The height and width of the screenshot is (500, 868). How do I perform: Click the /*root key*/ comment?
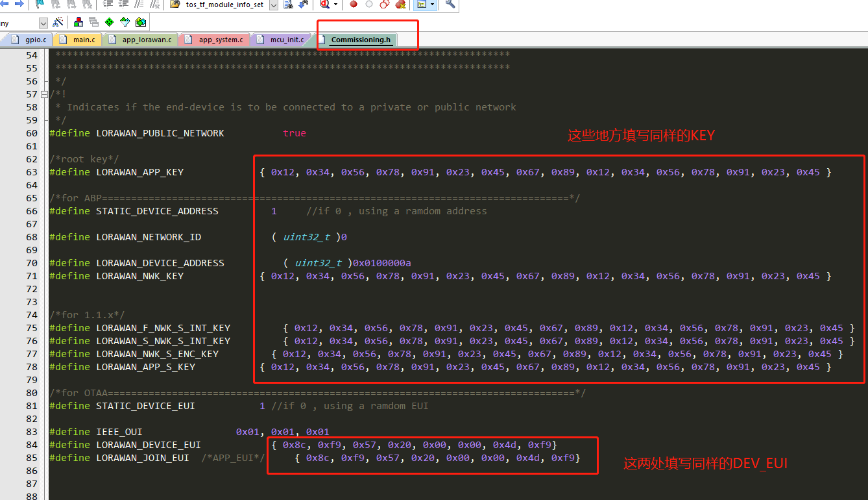click(84, 159)
